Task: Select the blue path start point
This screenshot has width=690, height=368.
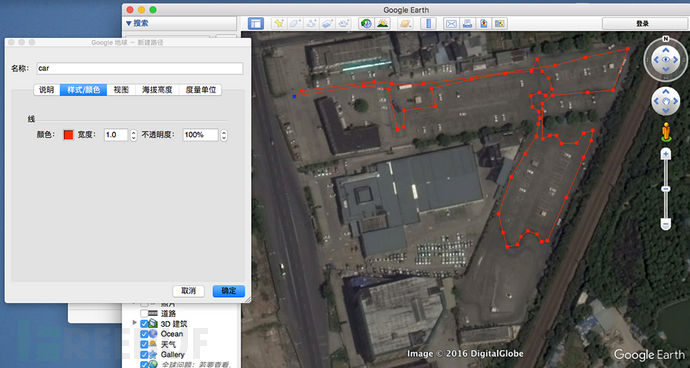Action: coord(294,96)
